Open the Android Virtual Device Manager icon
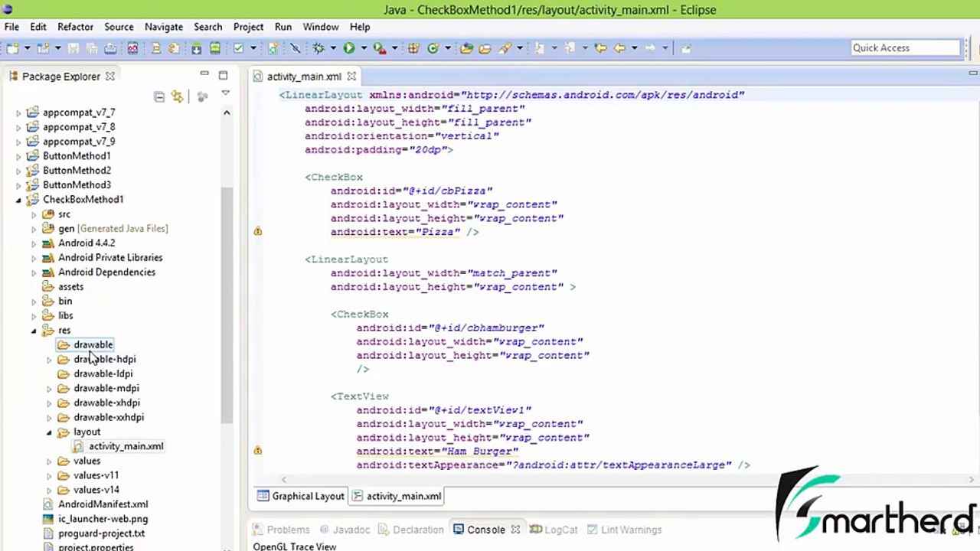Viewport: 980px width, 551px height. click(x=215, y=48)
